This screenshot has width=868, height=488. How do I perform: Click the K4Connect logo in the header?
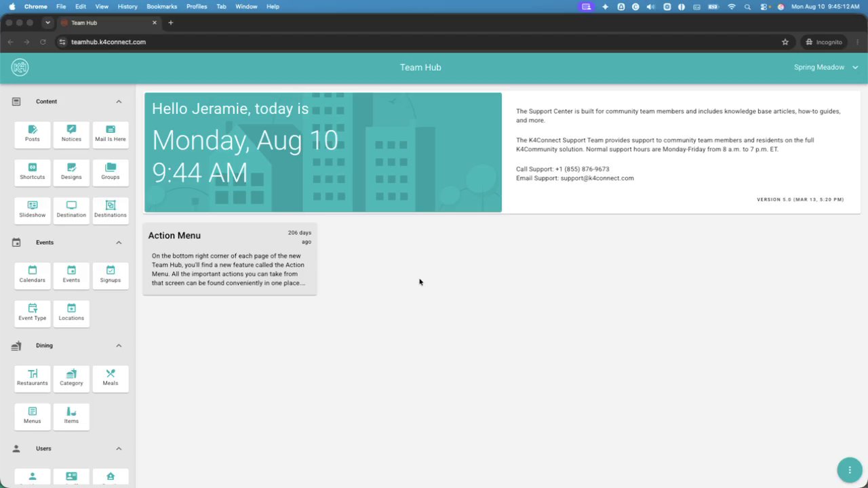[x=20, y=67]
